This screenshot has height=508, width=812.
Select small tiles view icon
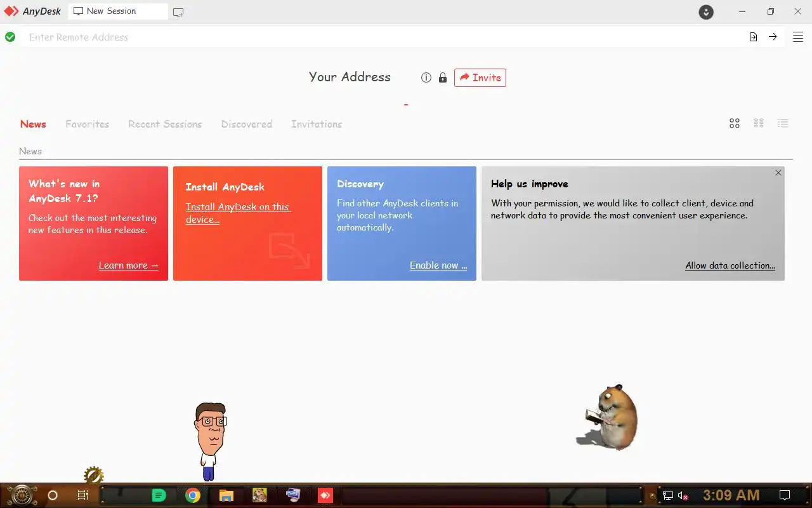(759, 123)
